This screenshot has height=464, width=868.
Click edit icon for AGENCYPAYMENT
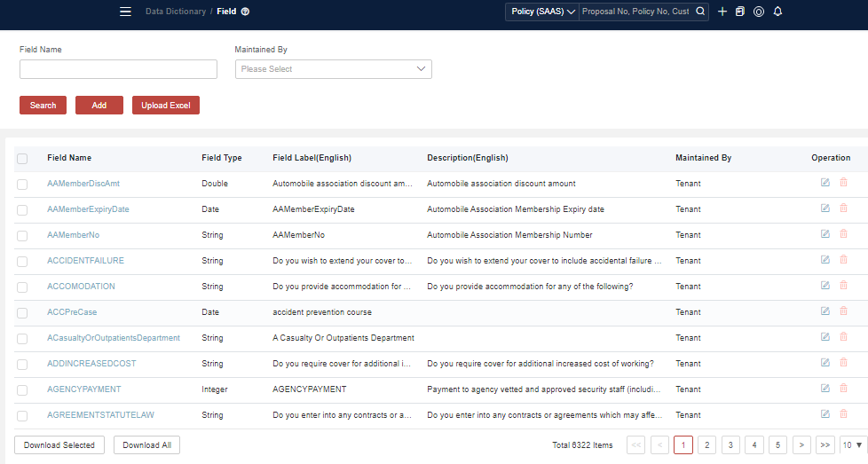coord(825,389)
